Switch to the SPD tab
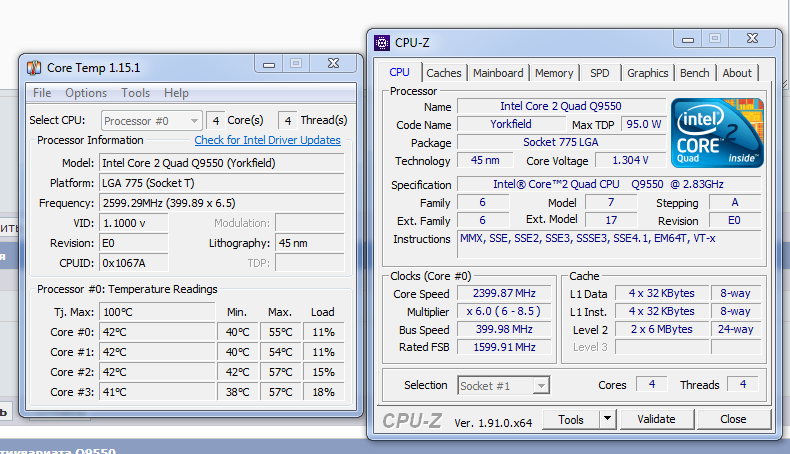This screenshot has width=790, height=454. tap(600, 73)
